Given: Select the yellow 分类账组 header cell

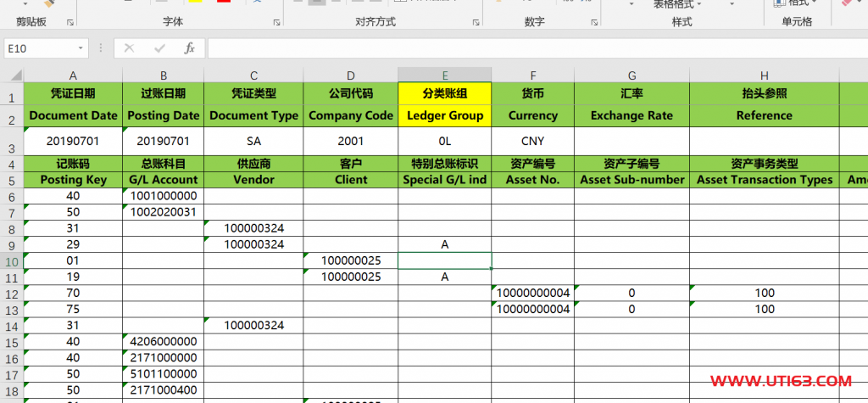Looking at the screenshot, I should click(444, 93).
